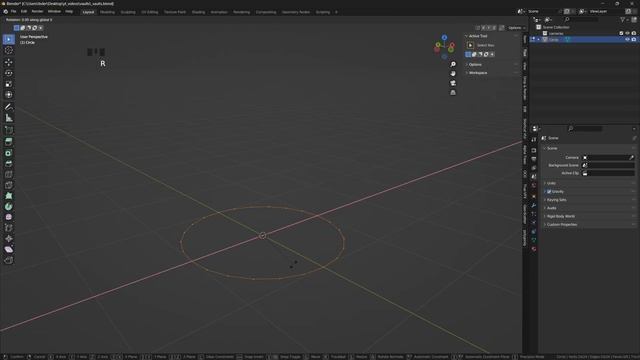Open the Tool properties tab icon
The width and height of the screenshot is (640, 360).
(533, 140)
